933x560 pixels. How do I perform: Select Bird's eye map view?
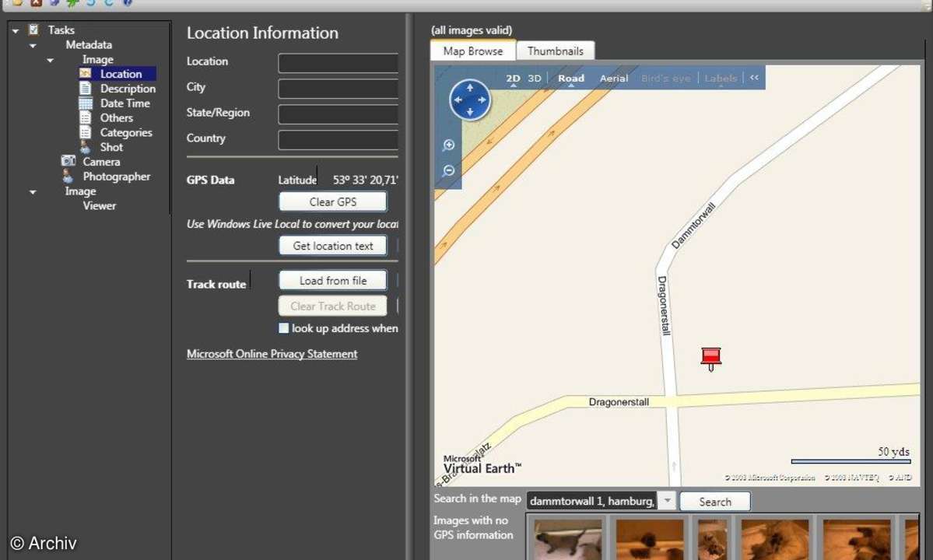click(x=666, y=78)
